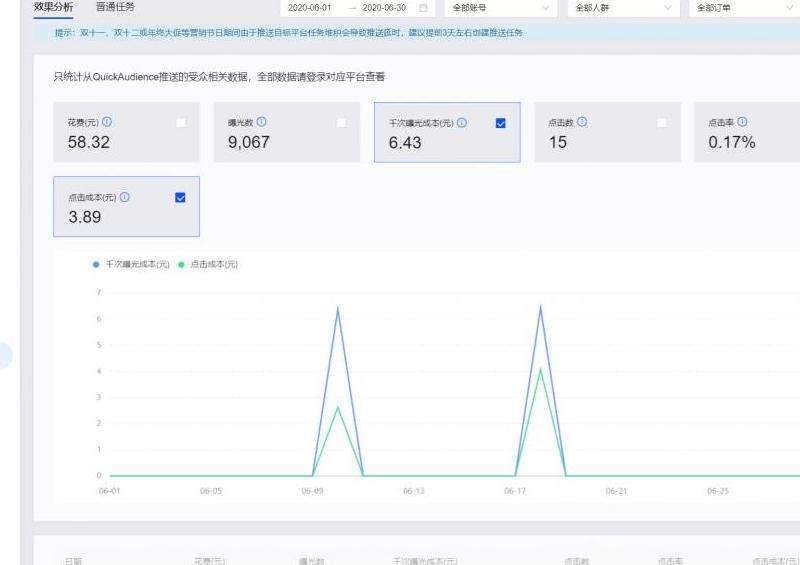Screen dimensions: 800x565
Task: Uncheck the 点击成本(元) card checkbox
Action: (x=180, y=197)
